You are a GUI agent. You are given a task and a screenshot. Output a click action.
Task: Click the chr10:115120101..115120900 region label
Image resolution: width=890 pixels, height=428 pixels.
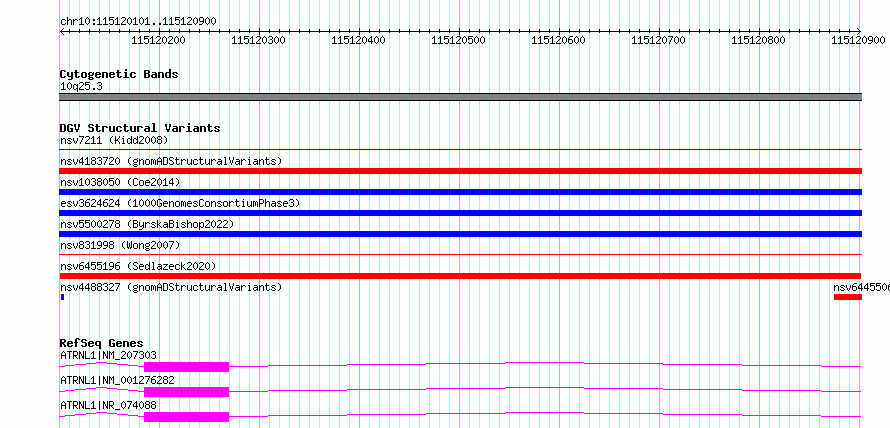point(138,21)
